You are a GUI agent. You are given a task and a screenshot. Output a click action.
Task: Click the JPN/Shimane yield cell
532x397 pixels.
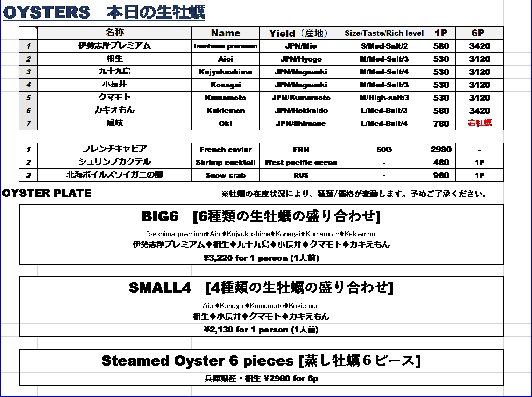pos(301,123)
